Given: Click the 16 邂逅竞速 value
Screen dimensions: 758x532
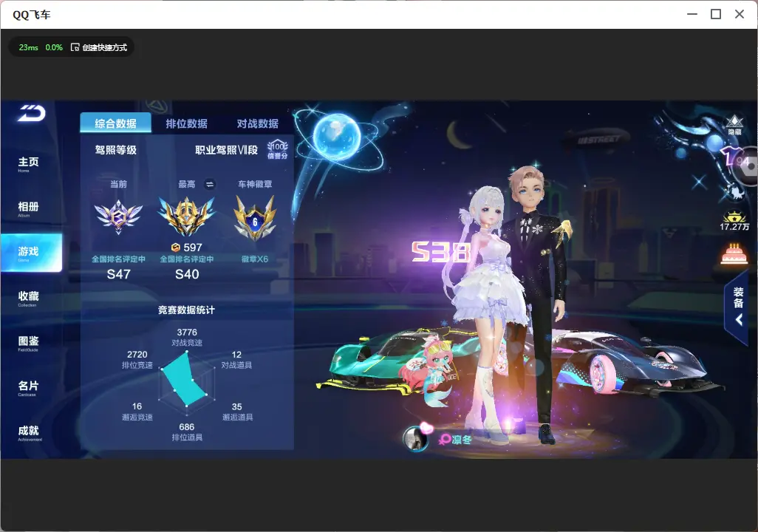Looking at the screenshot, I should 137,406.
